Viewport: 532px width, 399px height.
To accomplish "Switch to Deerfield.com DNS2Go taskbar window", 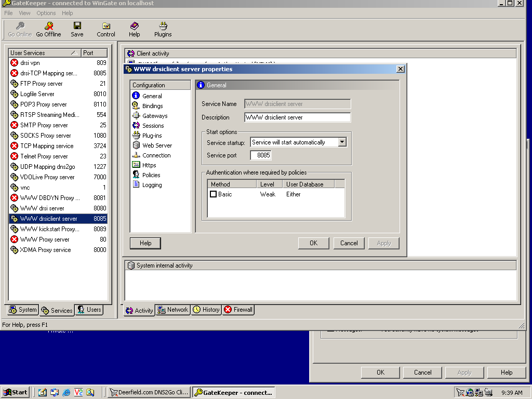I will tap(149, 392).
